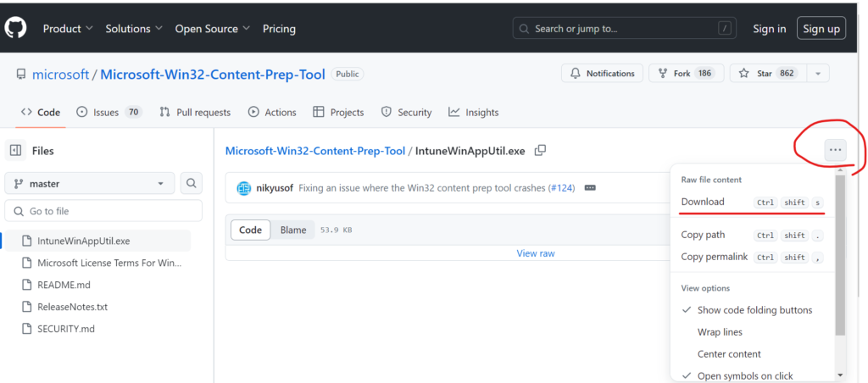The image size is (868, 383).
Task: Open the Actions tab
Action: pos(272,113)
